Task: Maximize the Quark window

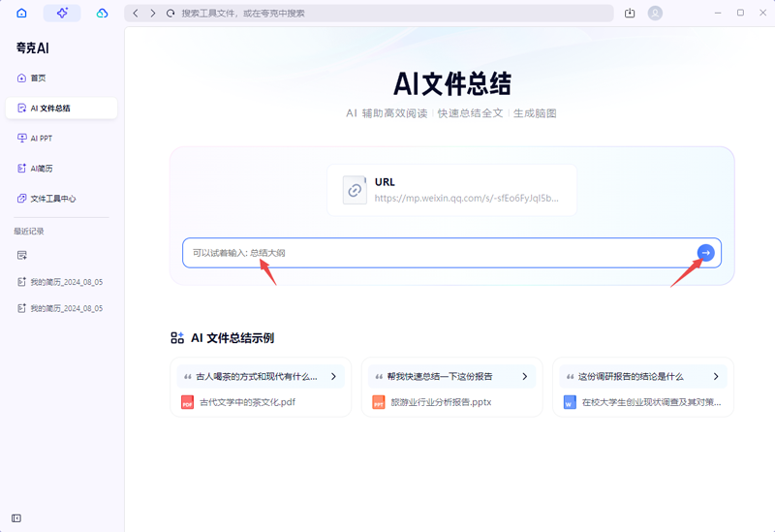Action: tap(740, 13)
